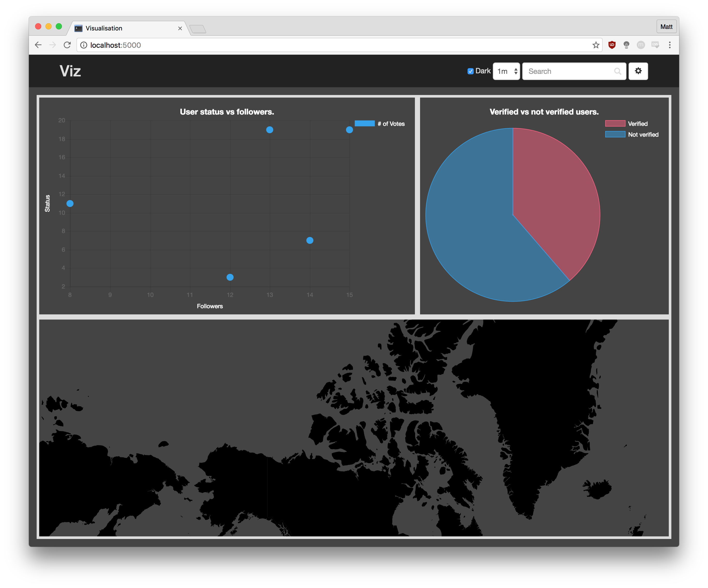Click 'User status vs followers.' title
This screenshot has height=588, width=708.
[x=227, y=112]
